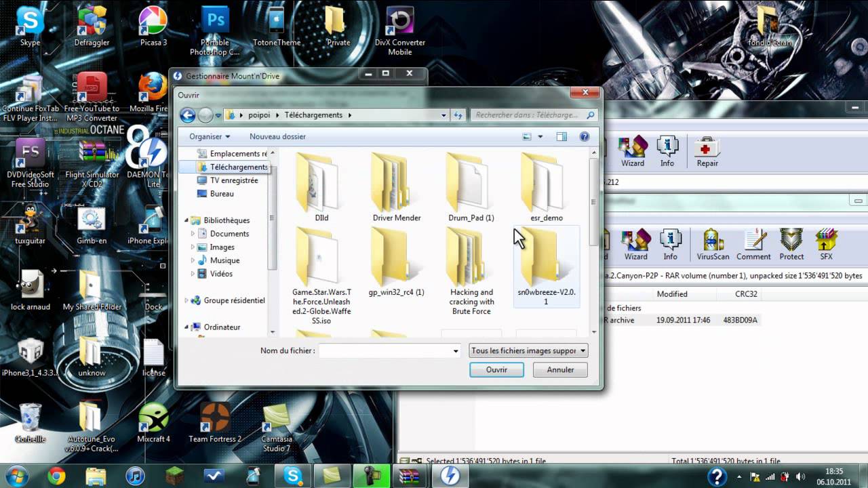Expand the Vidéos library node
868x488 pixels.
[x=193, y=274]
